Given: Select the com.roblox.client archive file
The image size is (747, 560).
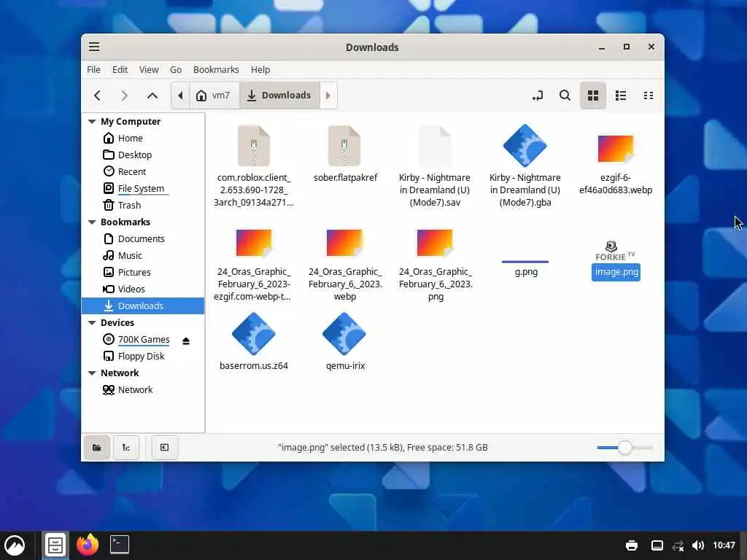Looking at the screenshot, I should point(253,166).
